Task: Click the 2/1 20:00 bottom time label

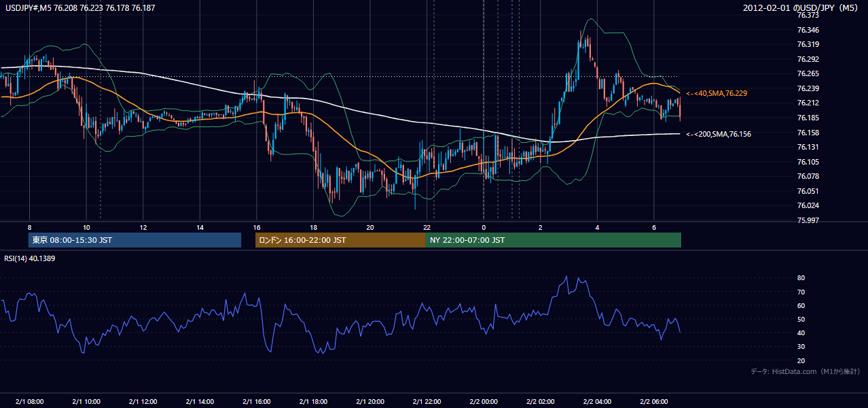Action: tap(370, 401)
